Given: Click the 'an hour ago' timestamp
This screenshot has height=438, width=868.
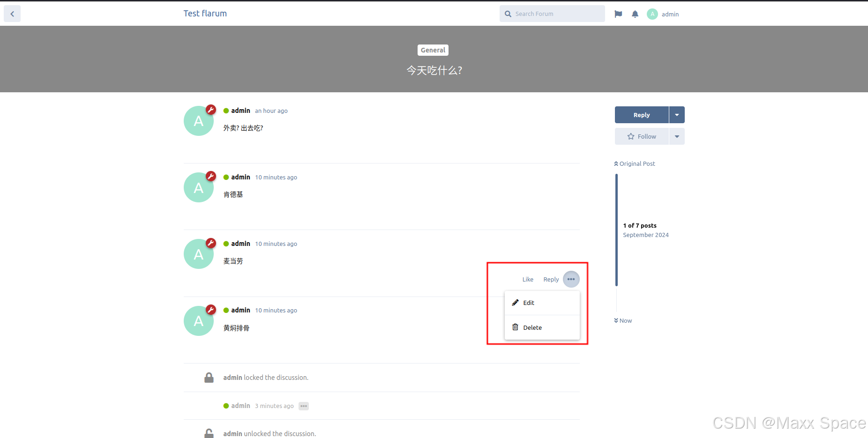Looking at the screenshot, I should pyautogui.click(x=271, y=111).
